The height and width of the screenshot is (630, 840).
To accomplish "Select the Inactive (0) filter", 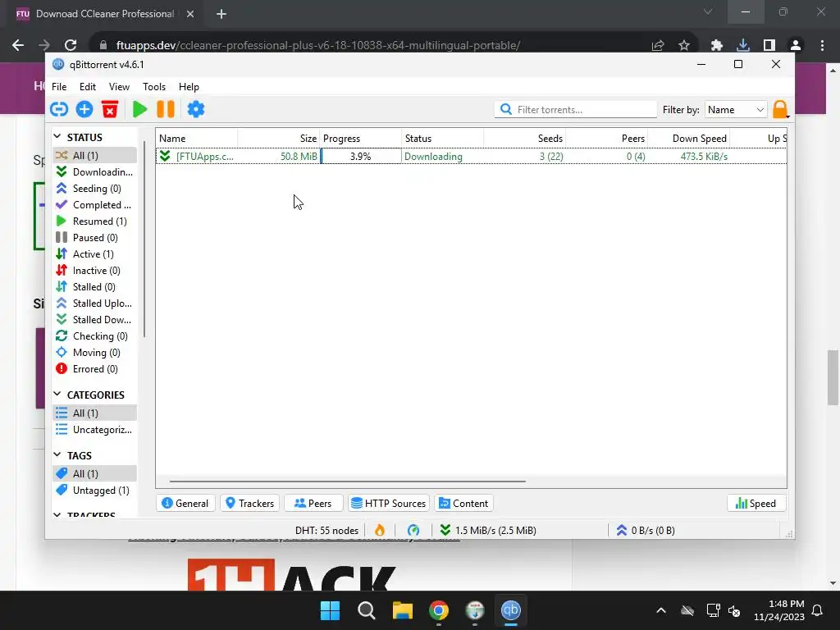I will [x=95, y=271].
